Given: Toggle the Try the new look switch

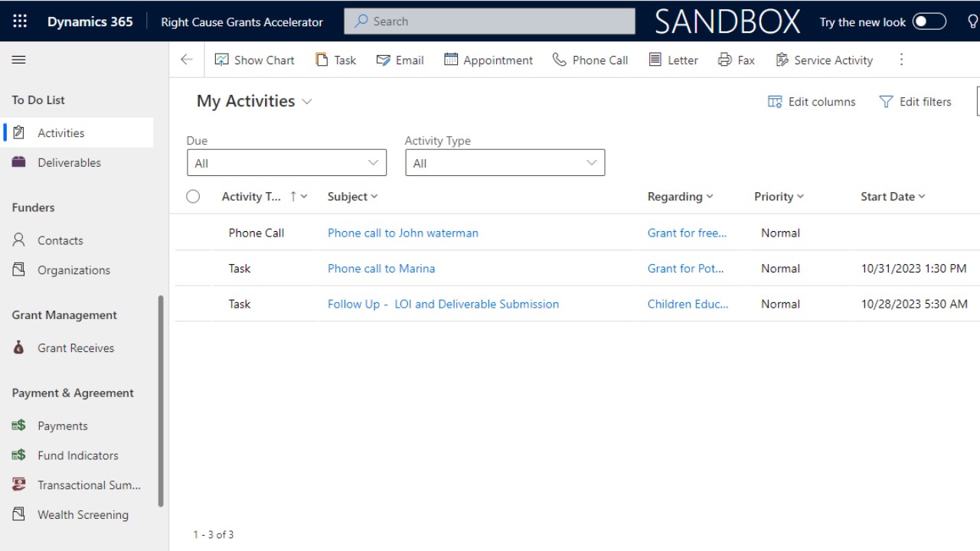Looking at the screenshot, I should 929,21.
